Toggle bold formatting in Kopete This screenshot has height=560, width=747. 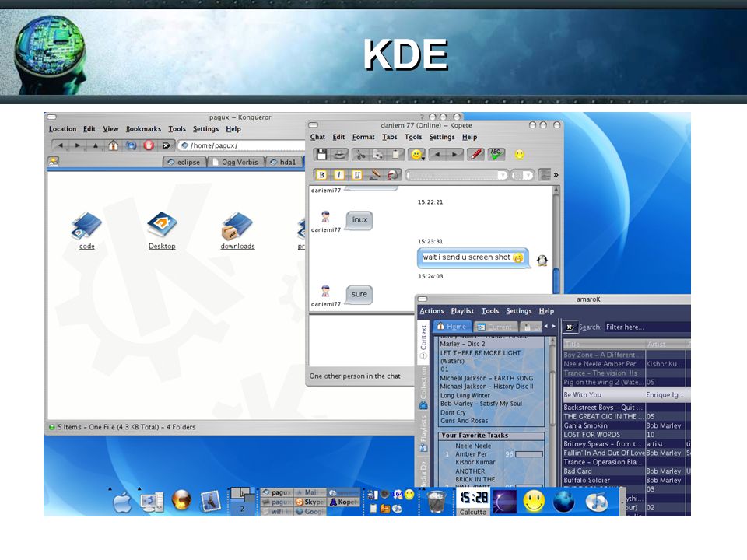[321, 175]
